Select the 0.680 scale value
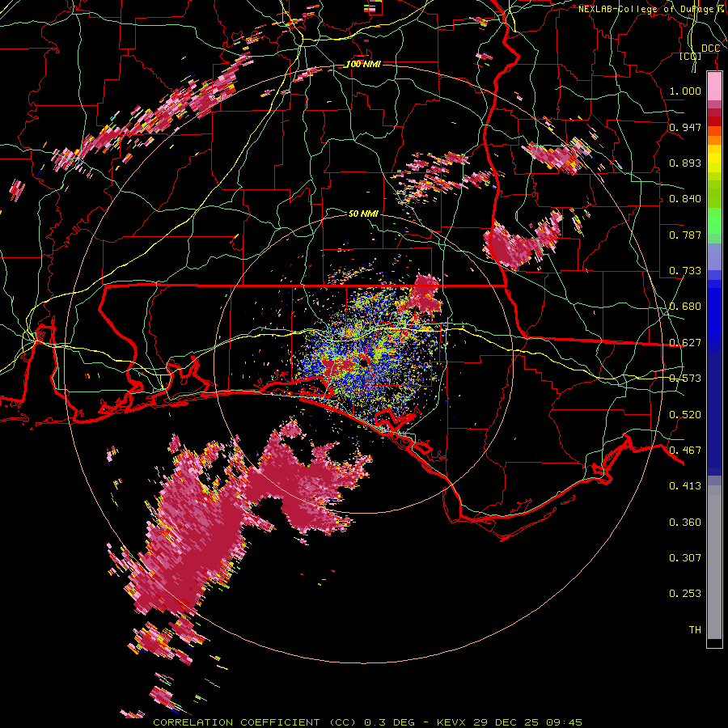 685,307
